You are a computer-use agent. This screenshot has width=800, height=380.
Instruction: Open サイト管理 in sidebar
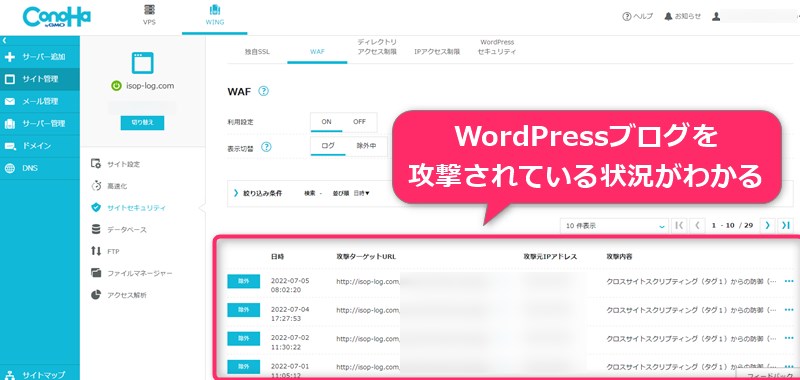click(40, 79)
